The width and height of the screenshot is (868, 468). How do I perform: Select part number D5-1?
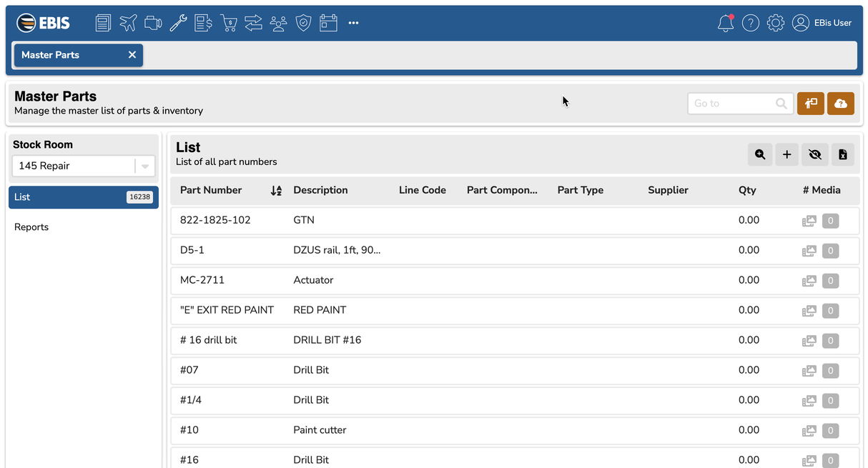tap(192, 250)
